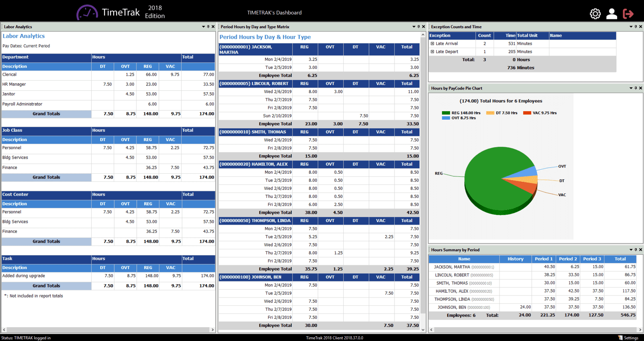Click matrix scrollbar down arrow
Screen dimensions: 644x341
423,329
